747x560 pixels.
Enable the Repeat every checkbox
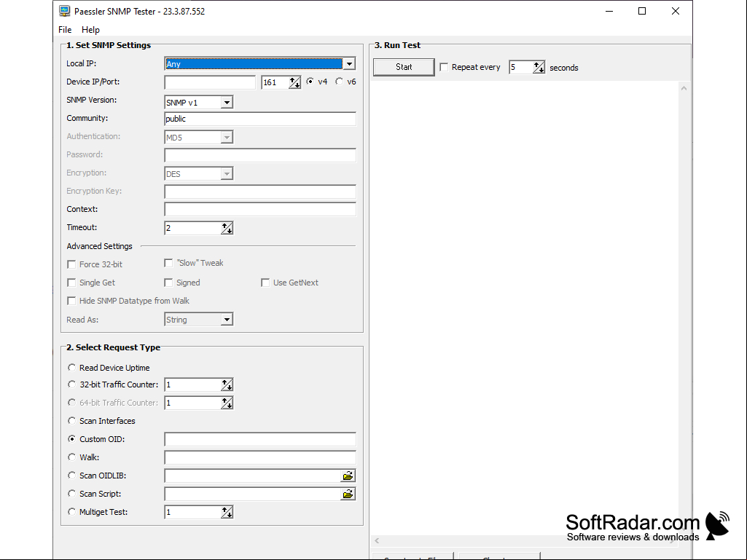444,67
